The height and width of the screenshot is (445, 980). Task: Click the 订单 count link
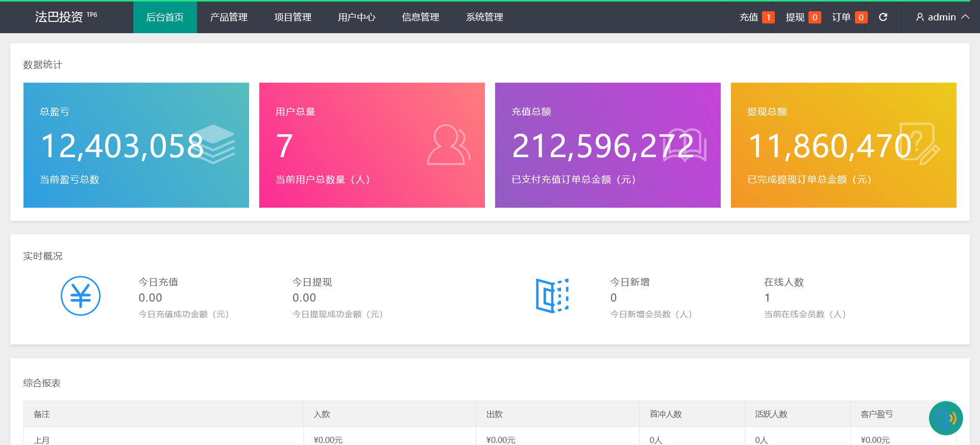tap(849, 17)
